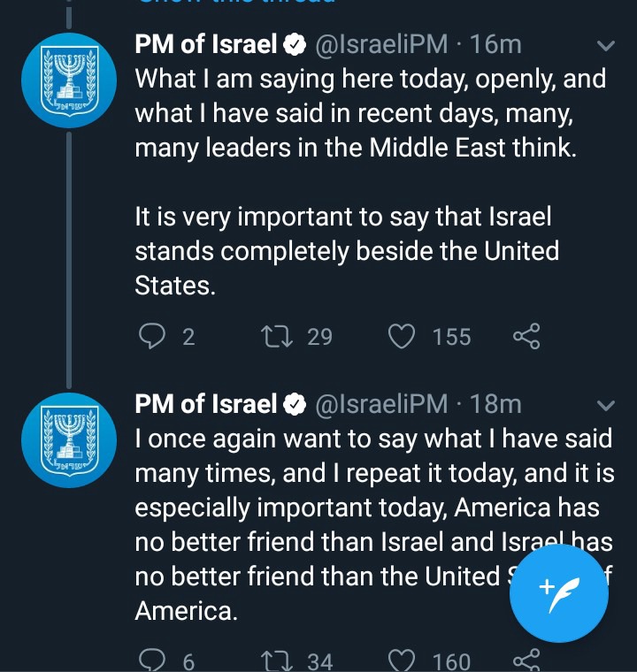Share the 16m PM of Israel tweet
This screenshot has height=672, width=637.
coord(526,336)
